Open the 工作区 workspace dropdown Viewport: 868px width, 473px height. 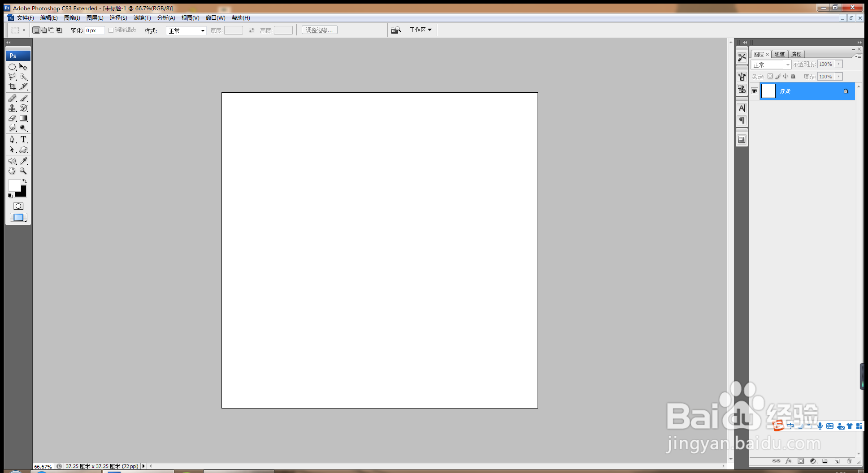click(421, 30)
